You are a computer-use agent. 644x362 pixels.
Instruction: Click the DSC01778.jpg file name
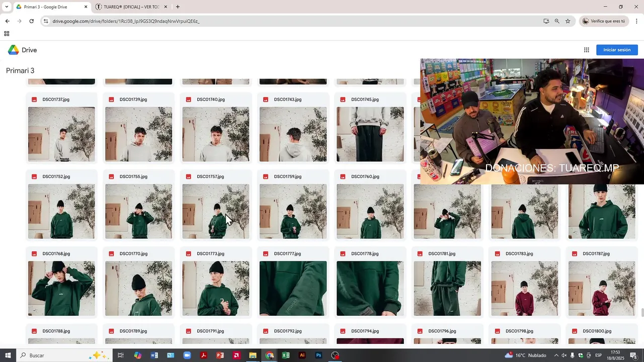pyautogui.click(x=365, y=254)
